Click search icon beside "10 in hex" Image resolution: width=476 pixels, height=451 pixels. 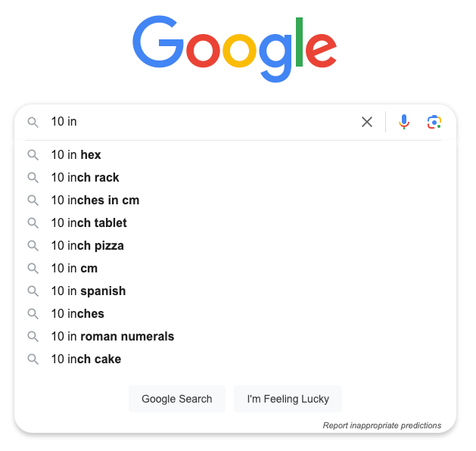click(33, 155)
